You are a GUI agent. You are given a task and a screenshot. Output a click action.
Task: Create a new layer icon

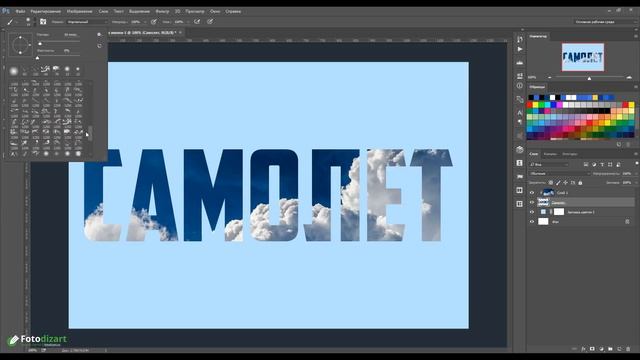(619, 349)
